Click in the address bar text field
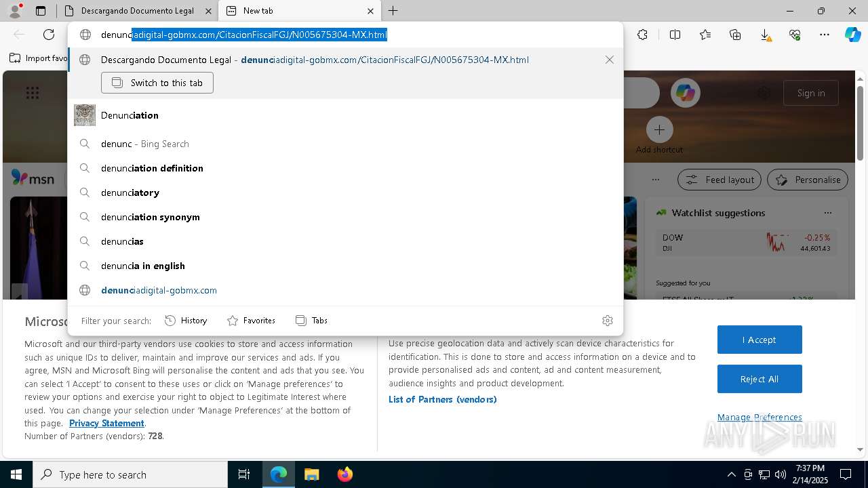The image size is (868, 488). [345, 35]
